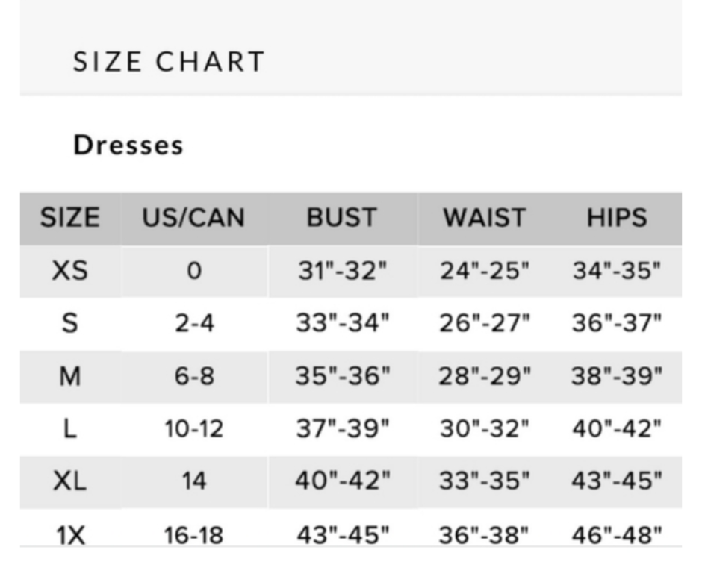The width and height of the screenshot is (702, 588).
Task: Click the US/CAN column header
Action: pyautogui.click(x=193, y=218)
